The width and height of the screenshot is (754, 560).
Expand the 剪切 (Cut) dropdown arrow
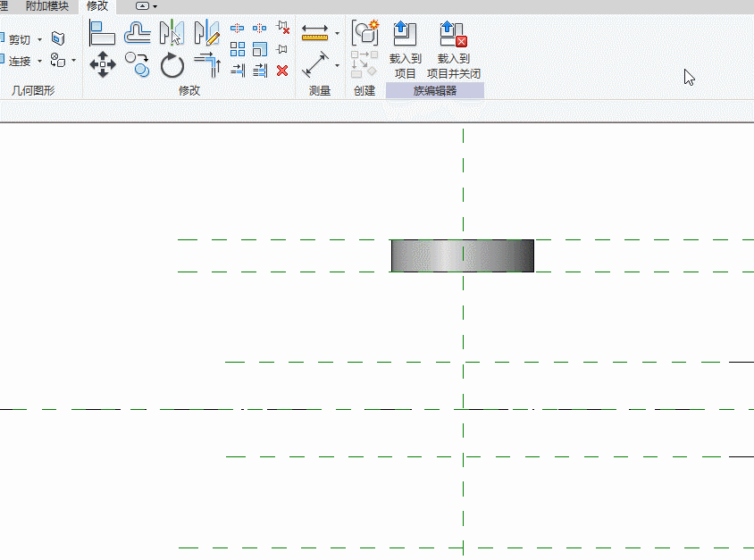(x=40, y=39)
